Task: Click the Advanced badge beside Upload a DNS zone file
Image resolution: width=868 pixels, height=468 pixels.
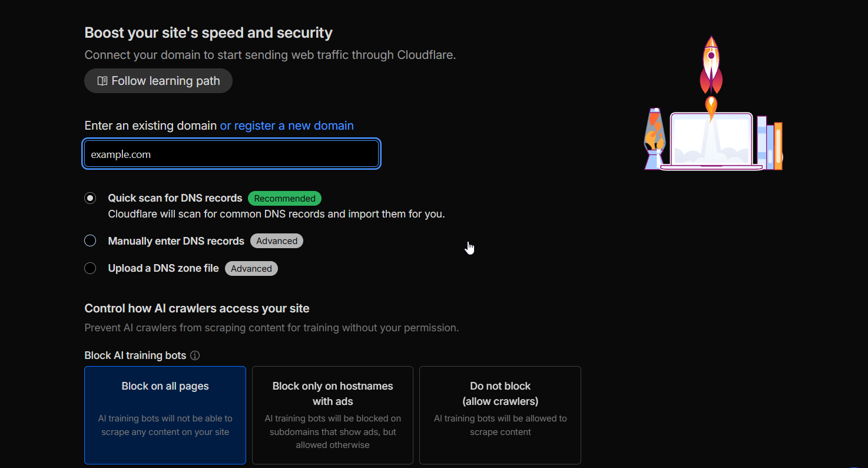Action: (251, 269)
